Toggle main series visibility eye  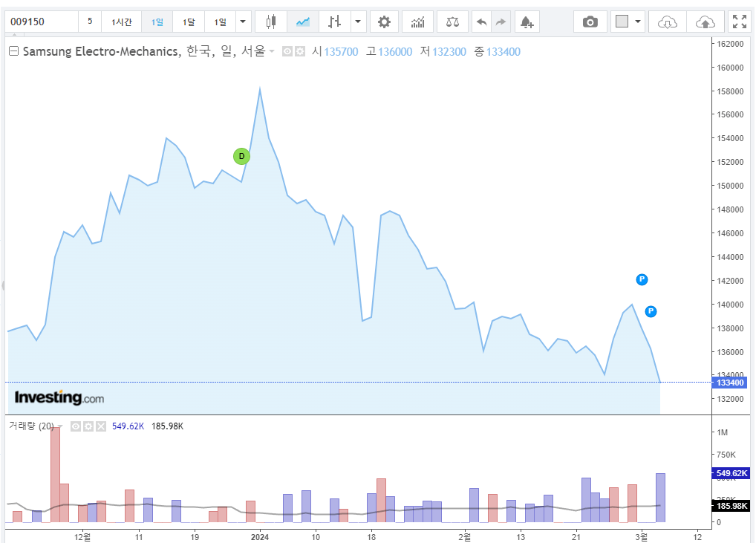pyautogui.click(x=287, y=51)
